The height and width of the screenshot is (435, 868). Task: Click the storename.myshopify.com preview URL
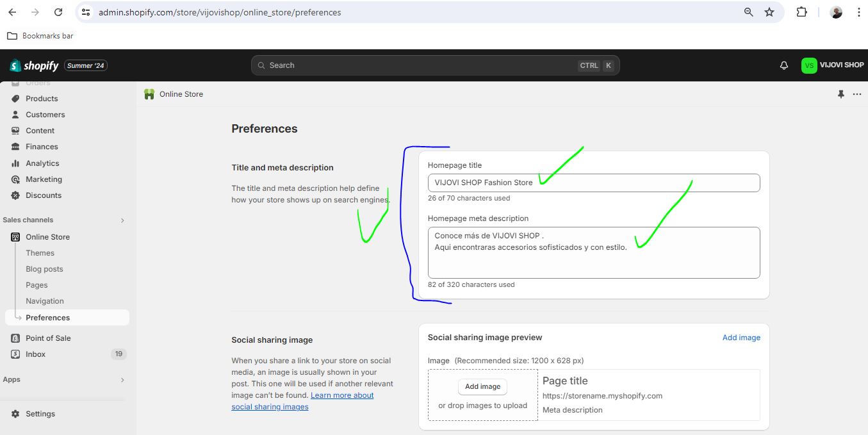[x=602, y=396]
